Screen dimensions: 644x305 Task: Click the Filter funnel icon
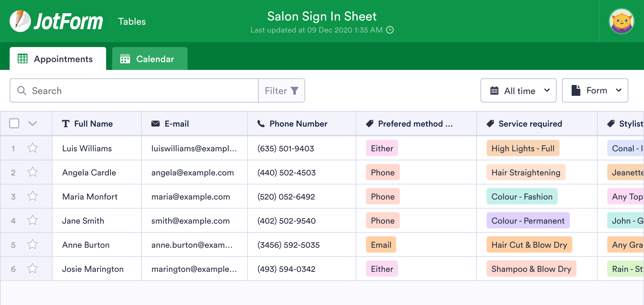[294, 91]
